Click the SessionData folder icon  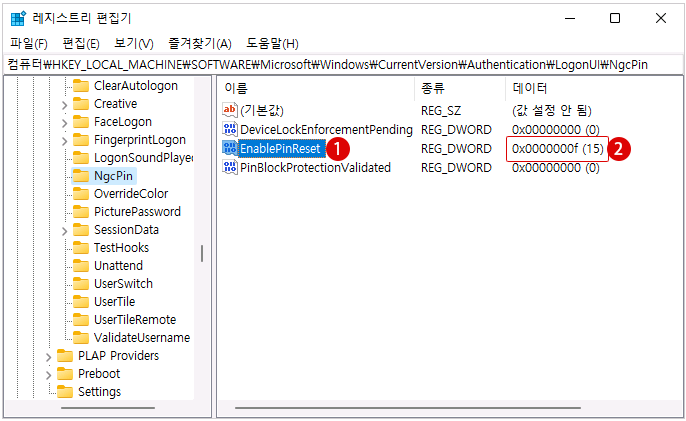point(81,229)
